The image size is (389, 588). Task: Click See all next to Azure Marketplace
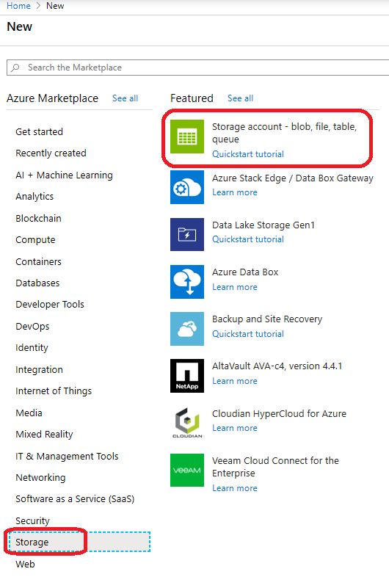(x=126, y=98)
